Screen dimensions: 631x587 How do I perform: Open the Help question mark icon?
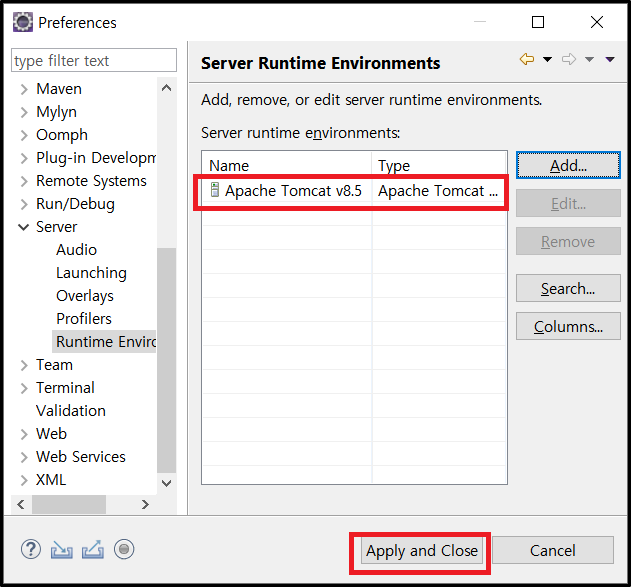pyautogui.click(x=31, y=549)
